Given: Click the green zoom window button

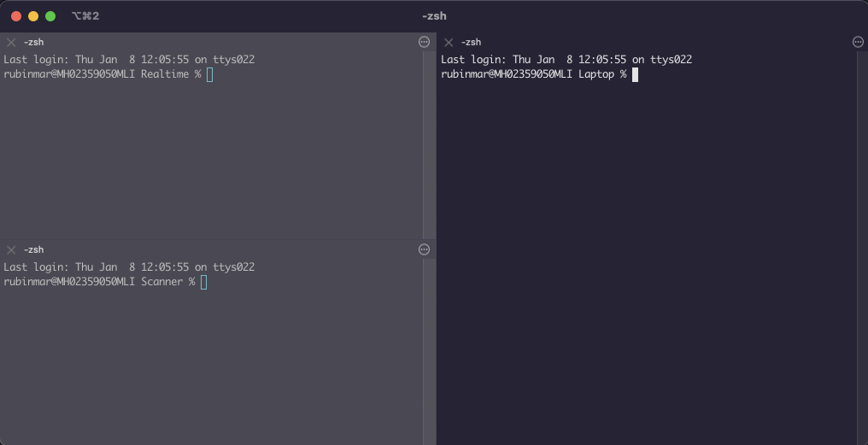Looking at the screenshot, I should click(x=50, y=16).
